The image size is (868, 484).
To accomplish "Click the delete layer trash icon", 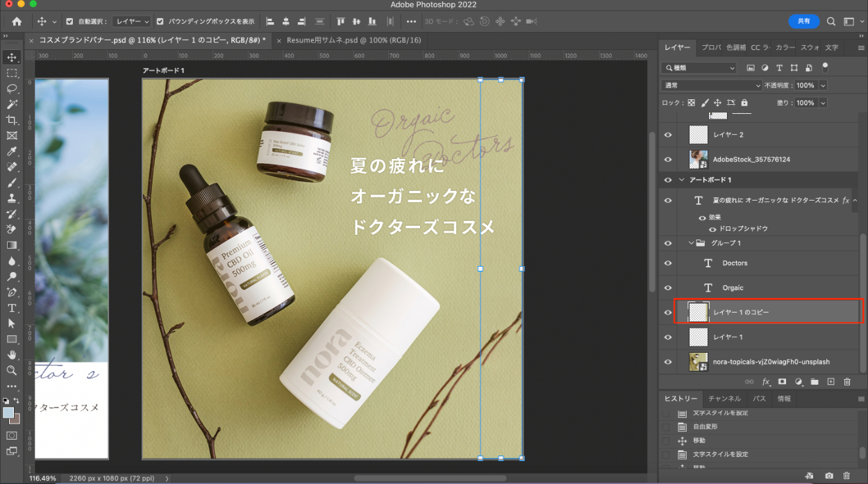I will point(846,382).
